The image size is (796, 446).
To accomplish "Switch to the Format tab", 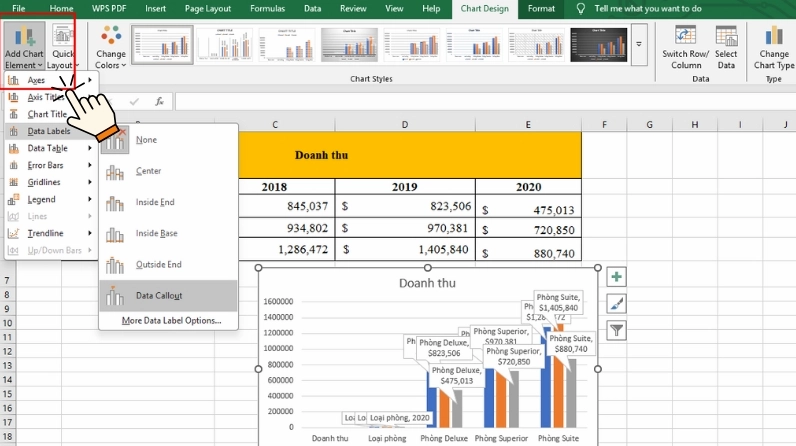I will pos(541,9).
